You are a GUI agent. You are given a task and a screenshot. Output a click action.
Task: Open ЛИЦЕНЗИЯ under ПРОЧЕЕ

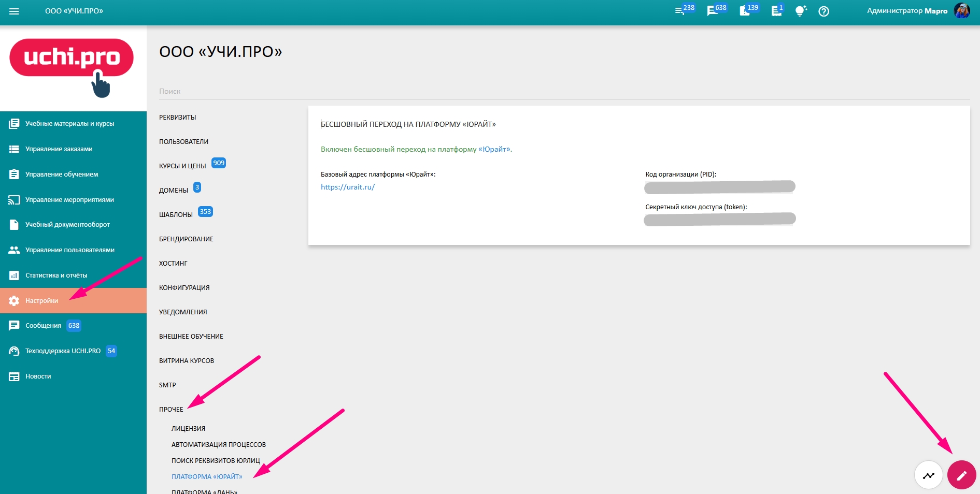189,429
